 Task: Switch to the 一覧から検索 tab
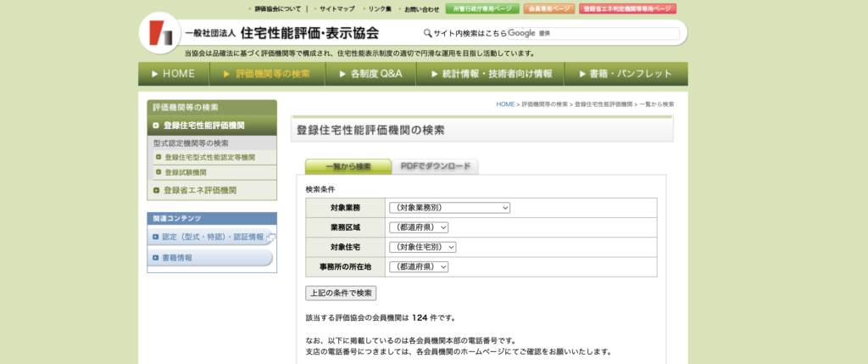348,166
